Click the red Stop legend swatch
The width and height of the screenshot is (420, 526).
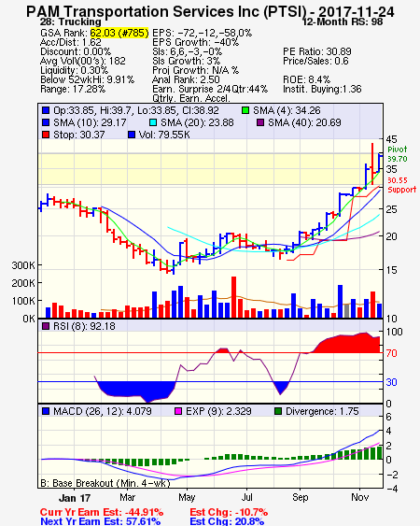point(46,135)
